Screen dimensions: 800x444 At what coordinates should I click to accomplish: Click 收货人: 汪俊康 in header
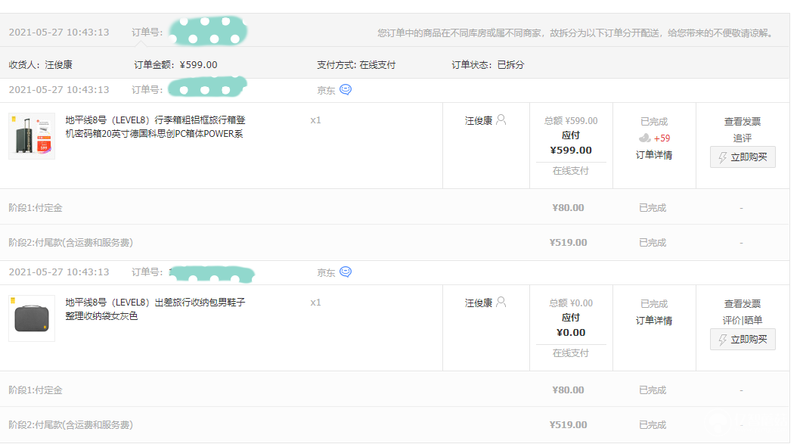(x=40, y=65)
